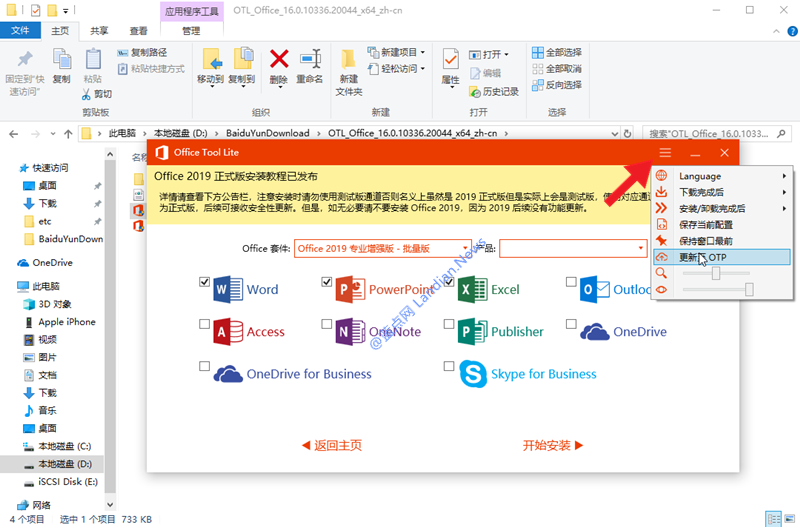Click 复制路径 in Explorer ribbon
The width and height of the screenshot is (800, 527).
coord(142,53)
